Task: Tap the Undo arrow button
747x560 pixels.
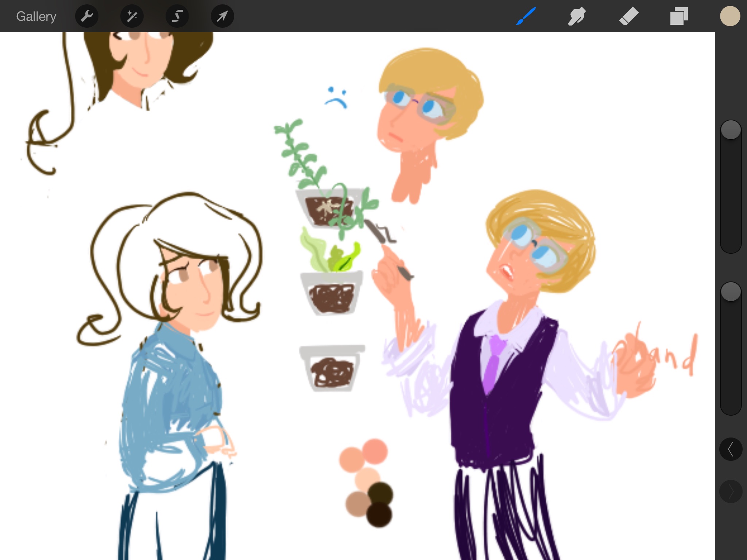Action: coord(731,449)
